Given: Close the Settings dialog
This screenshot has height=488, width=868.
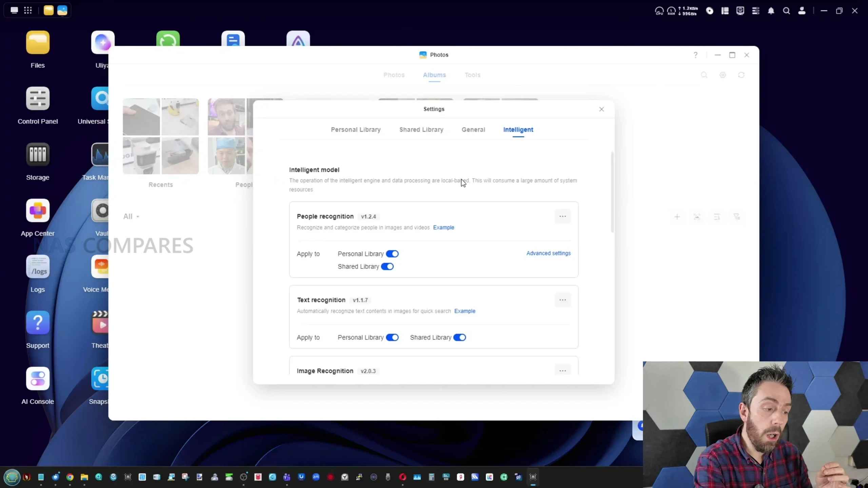Looking at the screenshot, I should coord(601,109).
